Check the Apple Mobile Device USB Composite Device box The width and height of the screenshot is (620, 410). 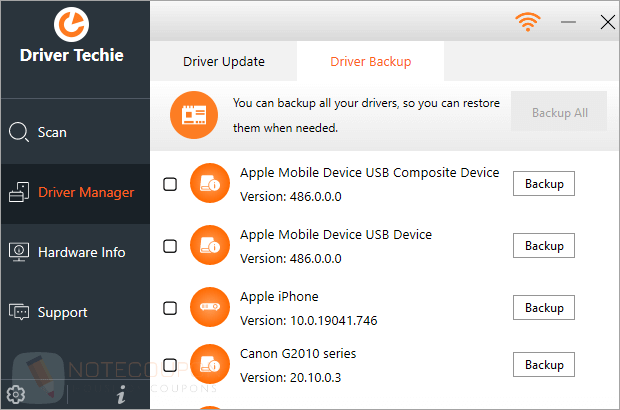click(x=170, y=184)
